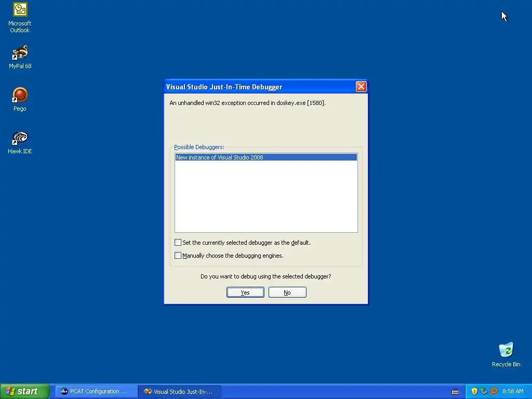The image size is (532, 399).
Task: Open the Microsoft Outlook desktop icon
Action: tap(20, 18)
